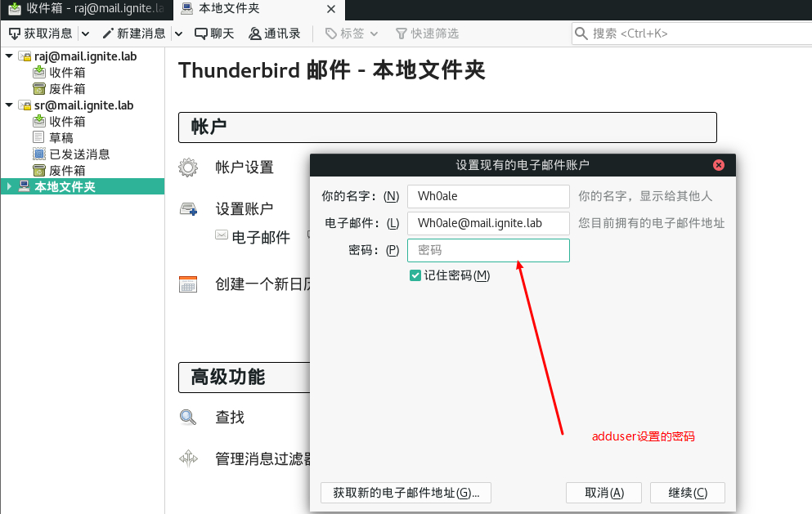Collapse the sr@mail.ignite.lab account tree
Image resolution: width=812 pixels, height=514 pixels.
pyautogui.click(x=9, y=105)
